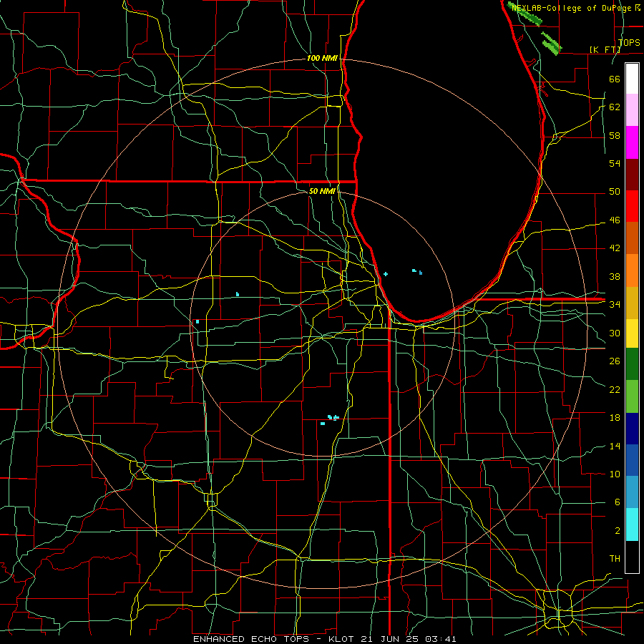Click the legend value '38'
This screenshot has width=644, height=644.
tap(615, 276)
